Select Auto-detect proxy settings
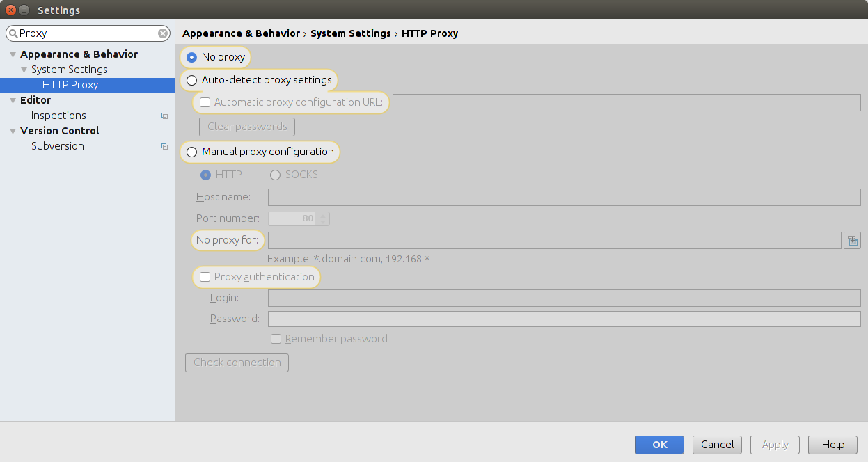Image resolution: width=868 pixels, height=462 pixels. 191,80
